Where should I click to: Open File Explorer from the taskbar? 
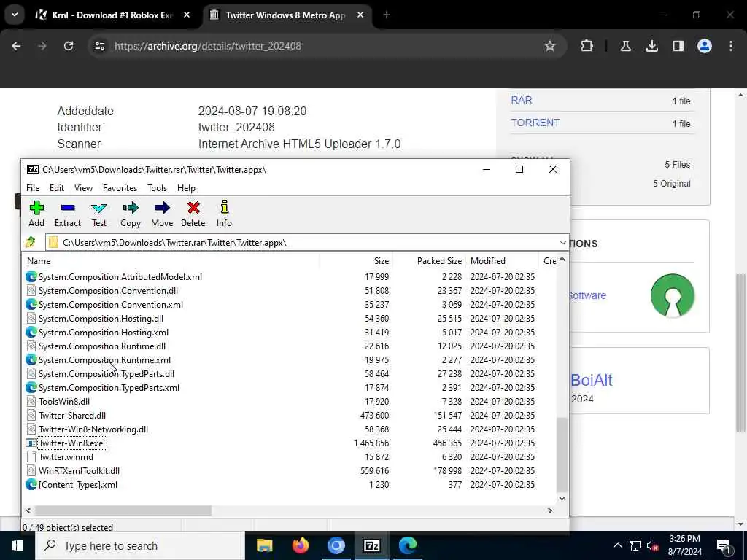coord(264,545)
